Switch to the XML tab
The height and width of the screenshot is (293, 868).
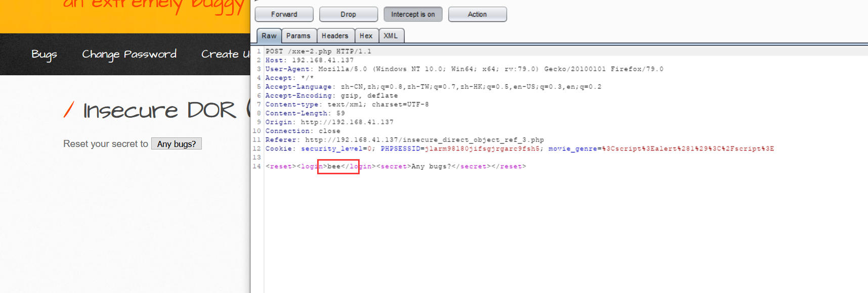pos(390,36)
